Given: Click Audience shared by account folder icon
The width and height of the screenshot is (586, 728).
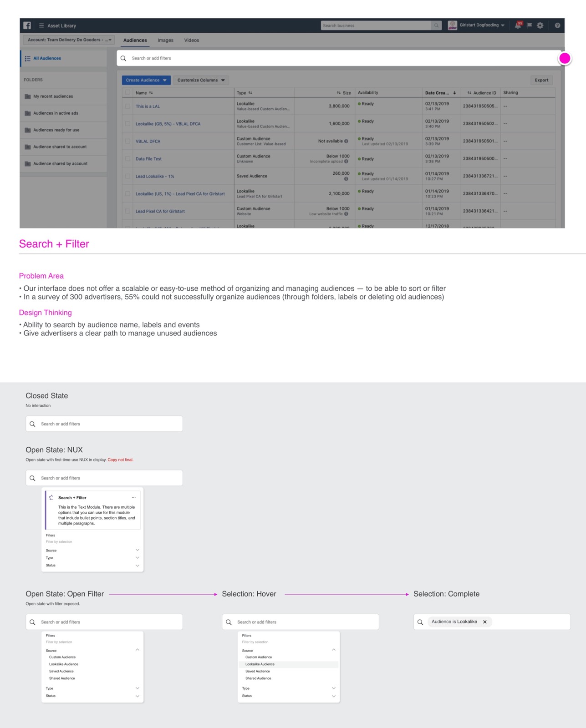Looking at the screenshot, I should pyautogui.click(x=28, y=164).
